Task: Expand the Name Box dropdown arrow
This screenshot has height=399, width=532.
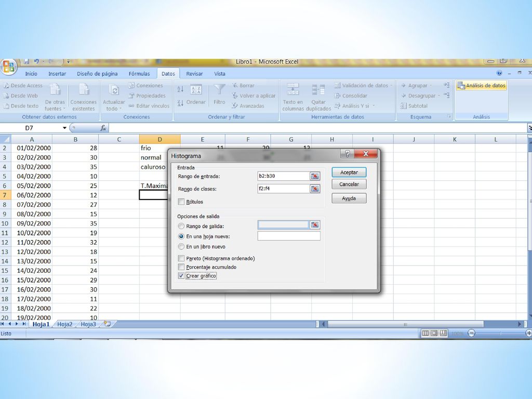Action: point(64,128)
